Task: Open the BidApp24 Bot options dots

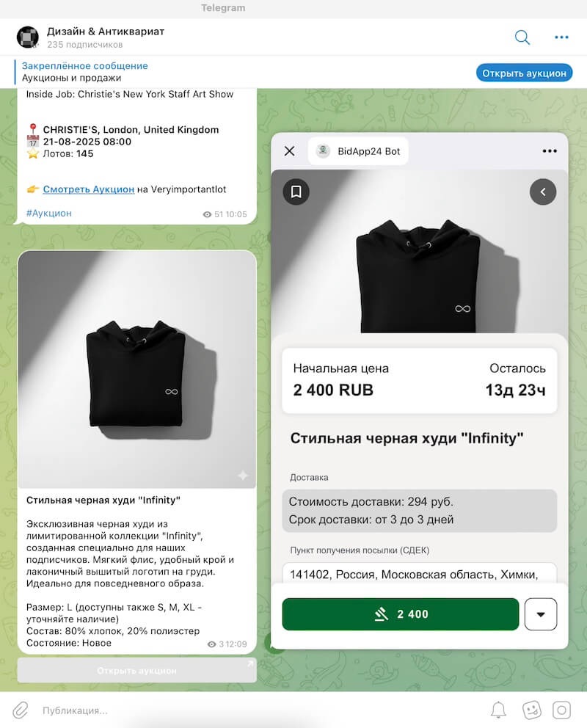Action: click(550, 151)
